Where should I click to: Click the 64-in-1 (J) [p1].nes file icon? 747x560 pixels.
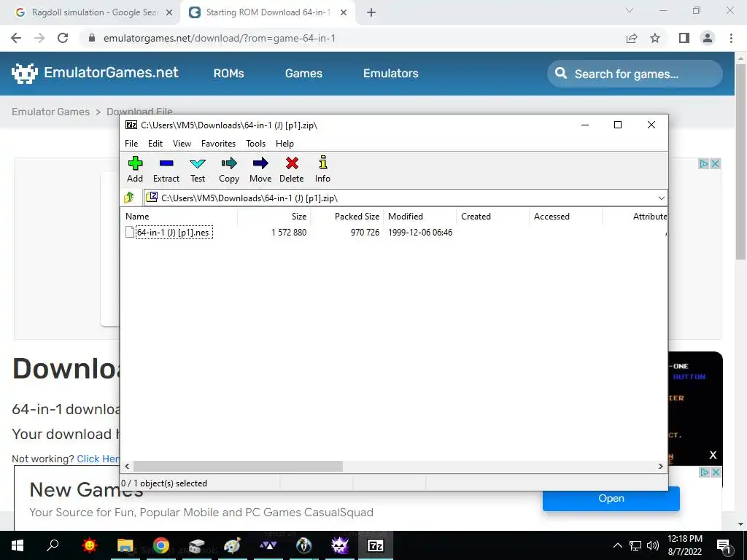coord(130,232)
